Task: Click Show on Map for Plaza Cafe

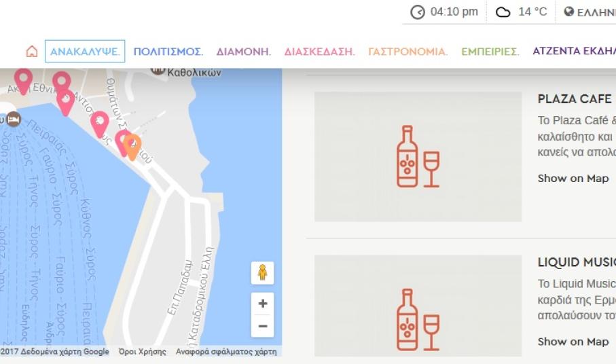Action: 573,179
